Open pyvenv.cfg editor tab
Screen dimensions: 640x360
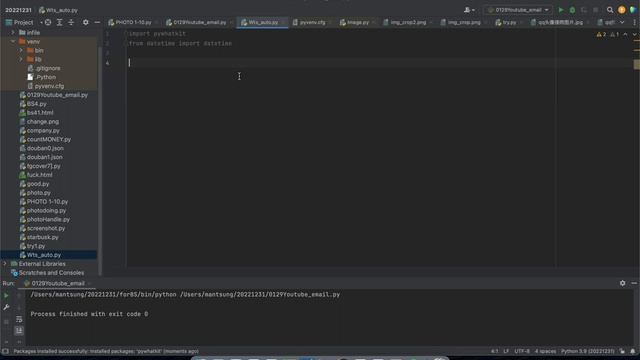tap(309, 22)
